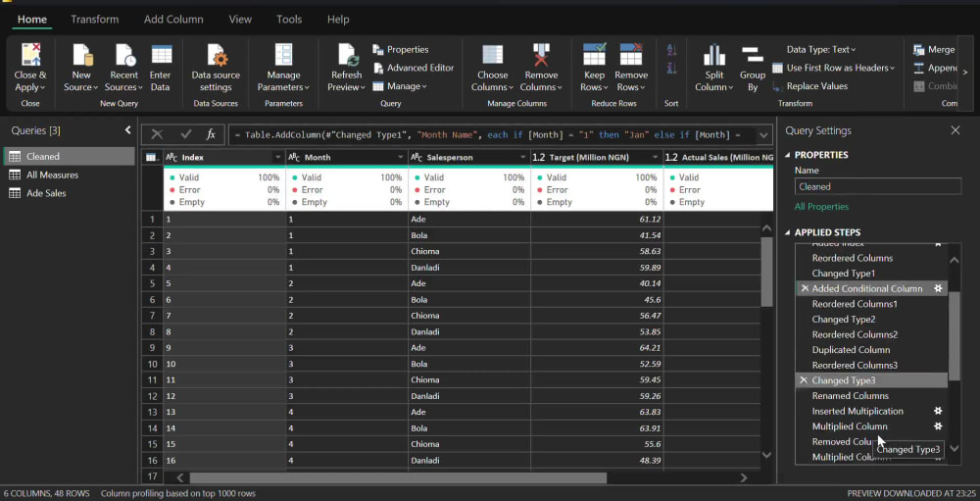980x501 pixels.
Task: Open the Month column filter dropdown
Action: (401, 158)
